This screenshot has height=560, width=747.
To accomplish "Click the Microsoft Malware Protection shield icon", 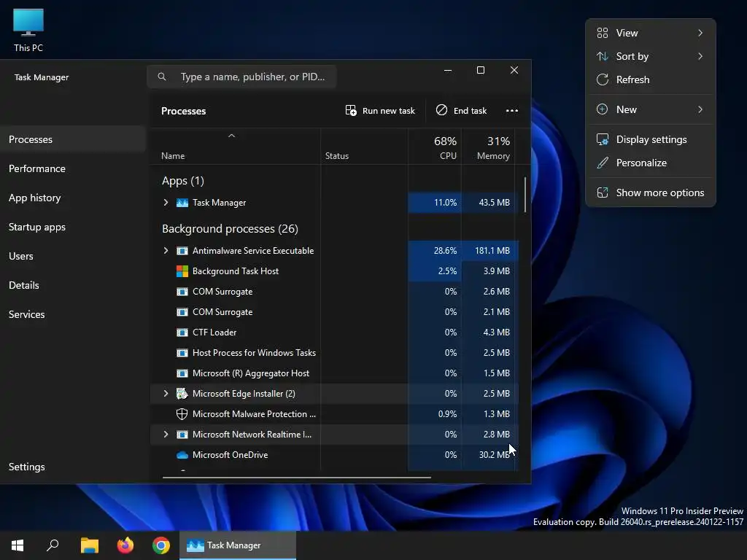I will tap(182, 414).
